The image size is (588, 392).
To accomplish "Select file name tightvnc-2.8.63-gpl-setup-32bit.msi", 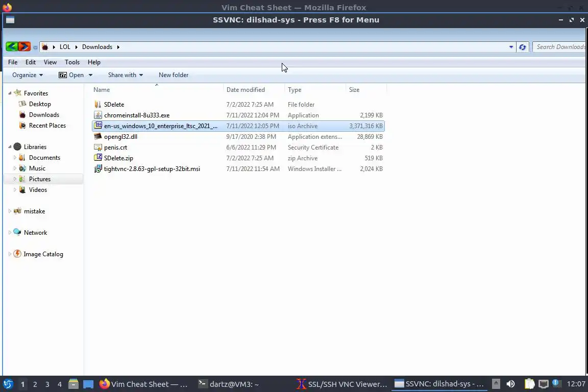I will click(x=152, y=169).
